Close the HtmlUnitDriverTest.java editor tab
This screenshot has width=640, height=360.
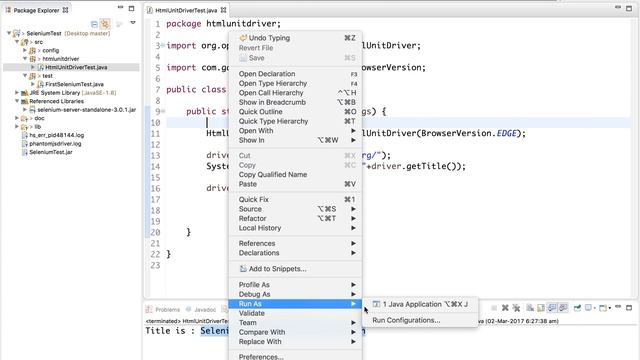(223, 10)
